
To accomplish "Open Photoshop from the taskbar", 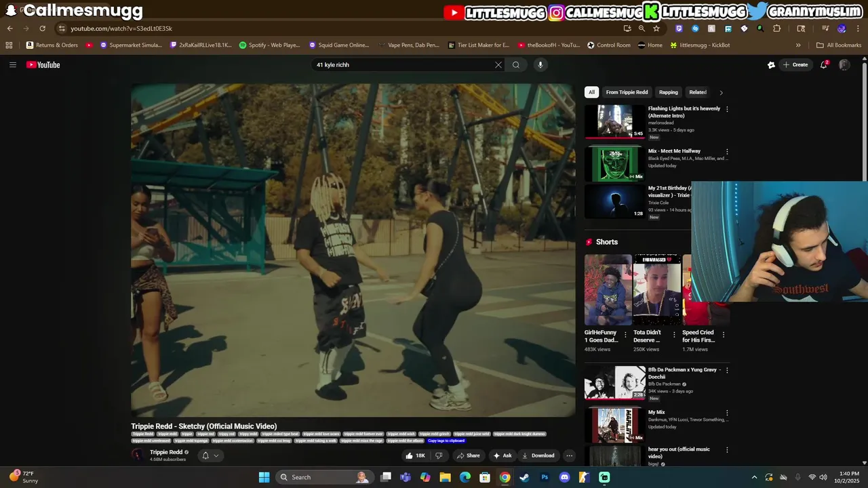I will tap(545, 477).
